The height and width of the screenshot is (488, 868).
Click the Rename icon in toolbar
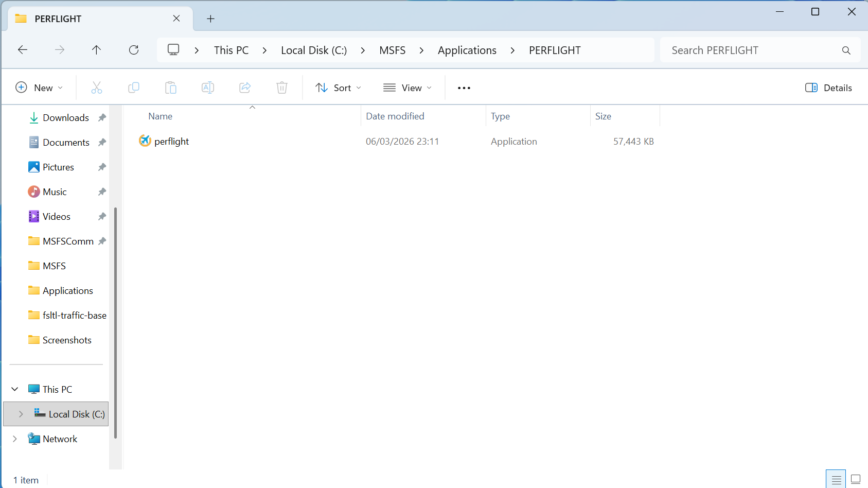click(x=208, y=88)
